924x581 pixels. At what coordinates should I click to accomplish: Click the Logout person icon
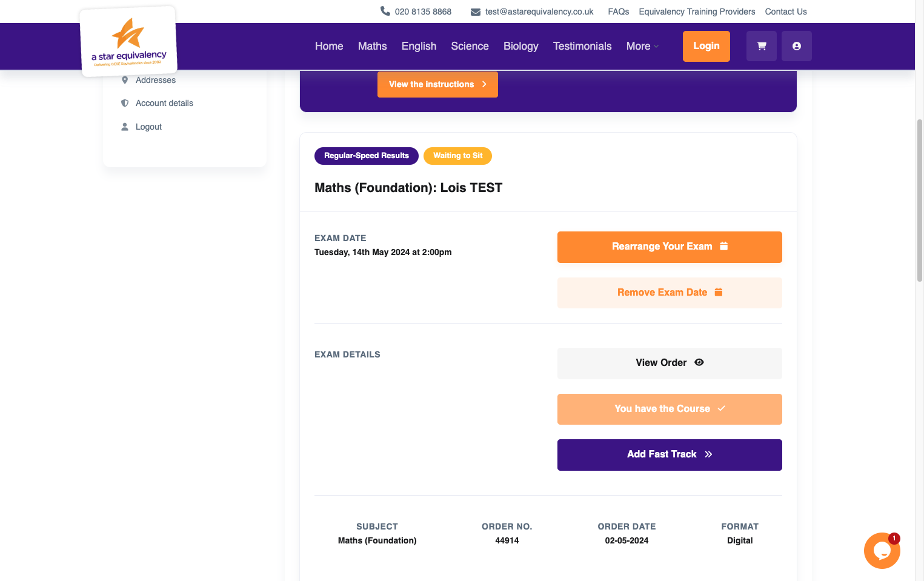pyautogui.click(x=125, y=127)
